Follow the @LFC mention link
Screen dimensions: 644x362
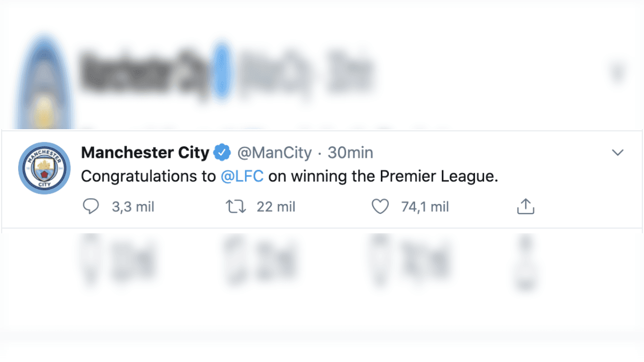pyautogui.click(x=242, y=176)
